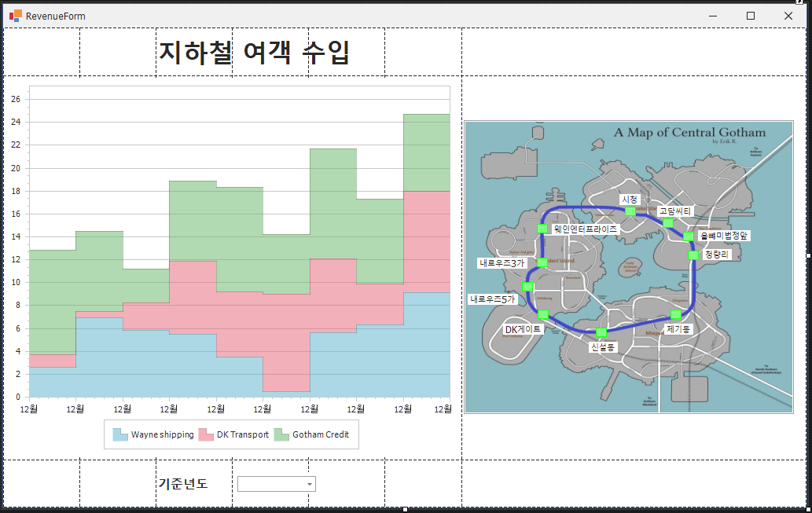
Task: Click the tallest green Gotham Credit step area
Action: pyautogui.click(x=427, y=152)
